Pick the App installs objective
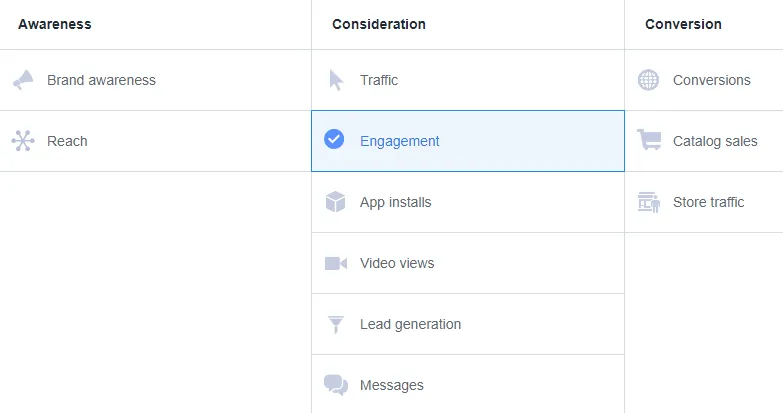The image size is (783, 413). click(x=395, y=202)
